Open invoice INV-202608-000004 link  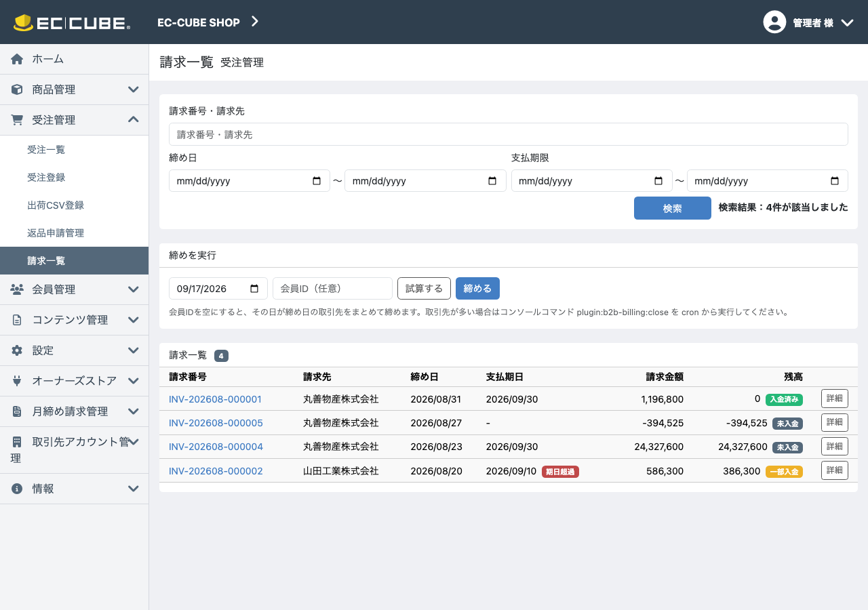(216, 447)
